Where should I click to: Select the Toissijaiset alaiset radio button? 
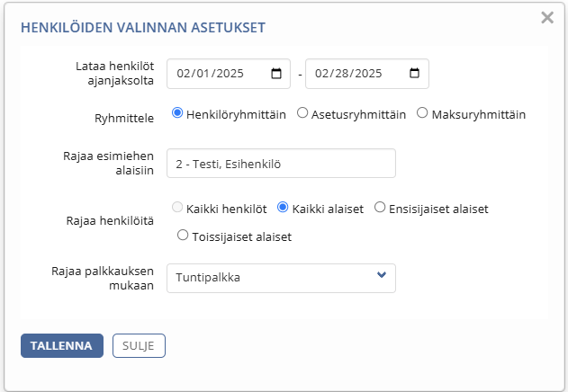click(x=183, y=236)
